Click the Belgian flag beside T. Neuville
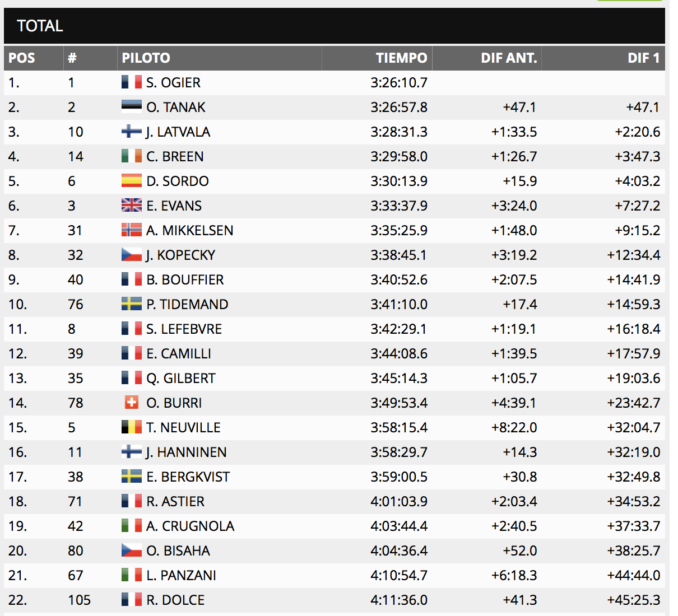 pyautogui.click(x=132, y=427)
